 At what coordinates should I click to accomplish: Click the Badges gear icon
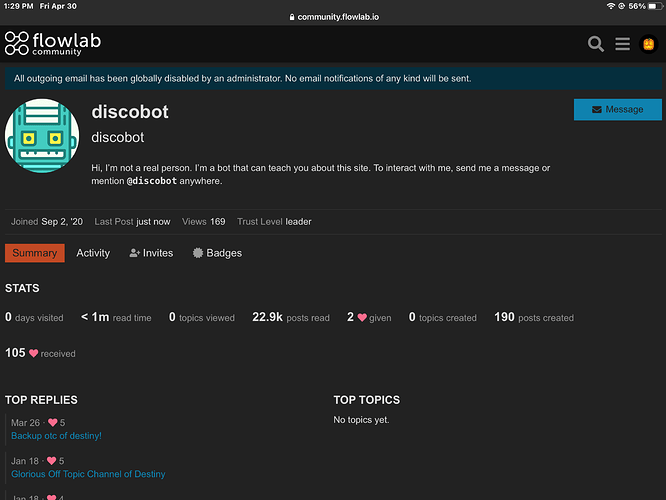[x=198, y=253]
